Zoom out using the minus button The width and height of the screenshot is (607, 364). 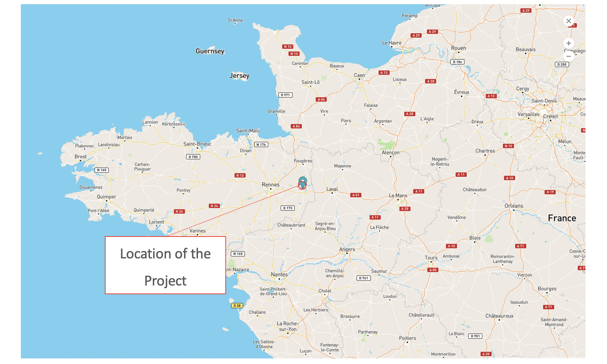pyautogui.click(x=568, y=56)
